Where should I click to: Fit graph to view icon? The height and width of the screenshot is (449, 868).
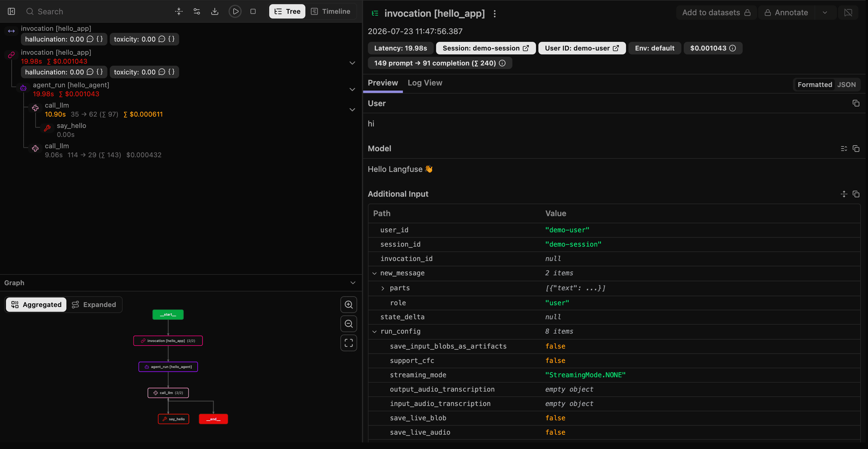click(x=349, y=343)
